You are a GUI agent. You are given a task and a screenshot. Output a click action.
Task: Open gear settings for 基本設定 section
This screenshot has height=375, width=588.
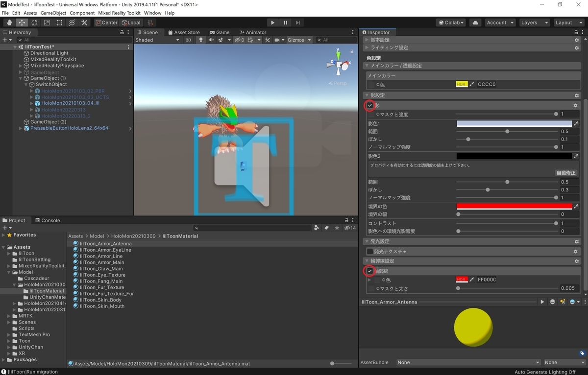coord(577,40)
